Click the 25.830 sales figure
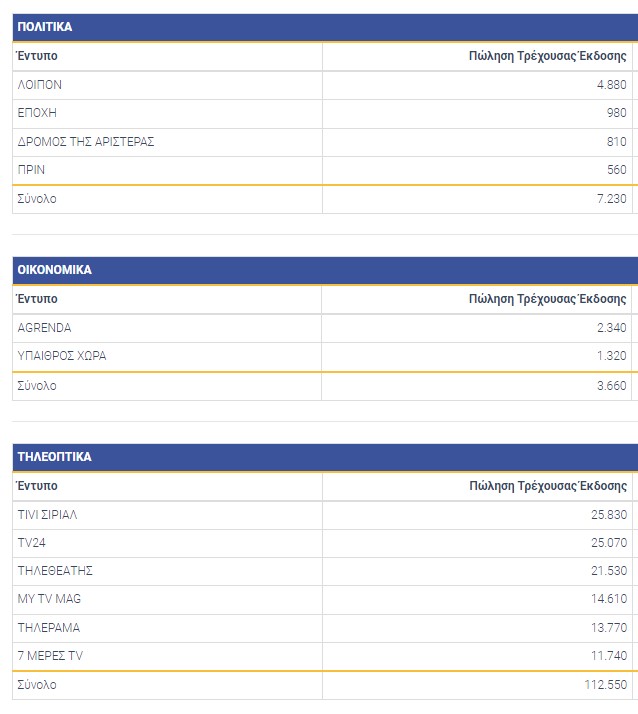Screen dimensions: 638x714 click(608, 515)
